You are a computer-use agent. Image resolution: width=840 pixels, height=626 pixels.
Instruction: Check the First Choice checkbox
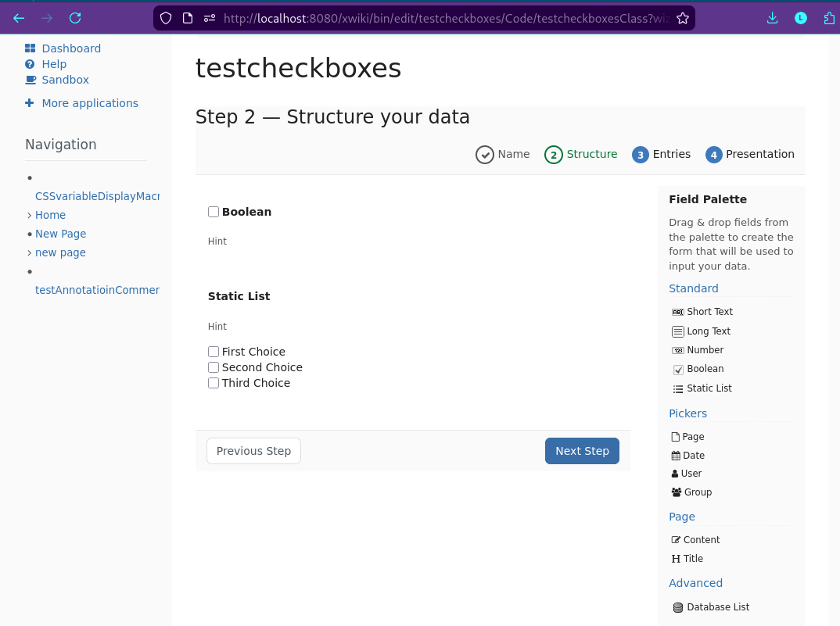click(214, 352)
